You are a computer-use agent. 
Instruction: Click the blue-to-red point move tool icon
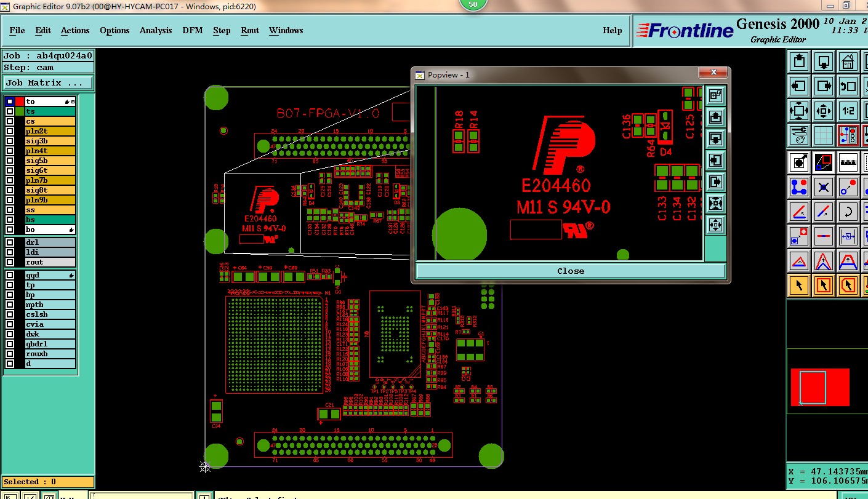(x=848, y=186)
